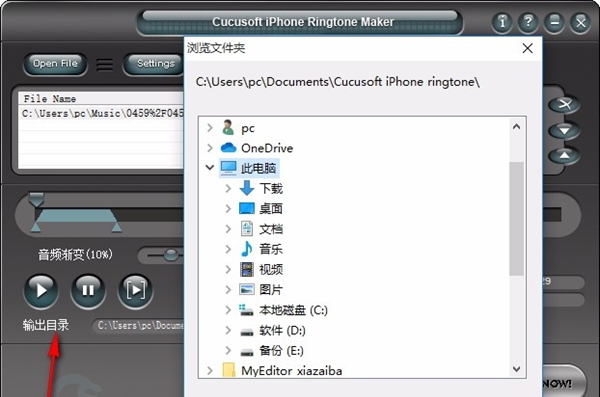Expand the 音乐 folder
The width and height of the screenshot is (600, 397).
(228, 249)
